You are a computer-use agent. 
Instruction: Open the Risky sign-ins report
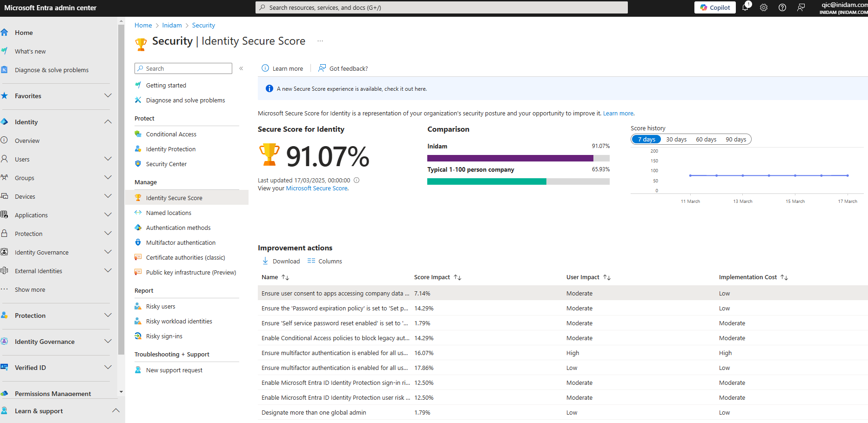pyautogui.click(x=164, y=336)
